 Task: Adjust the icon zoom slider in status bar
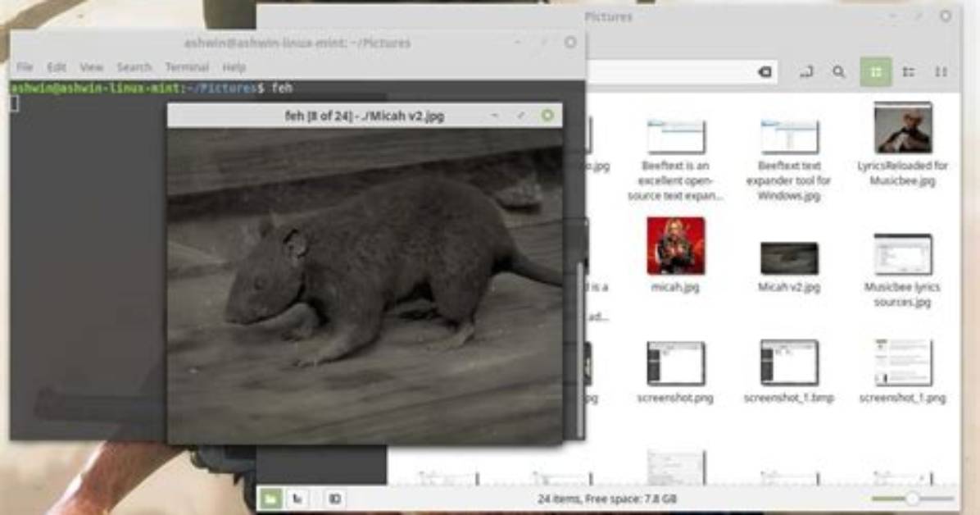[913, 499]
